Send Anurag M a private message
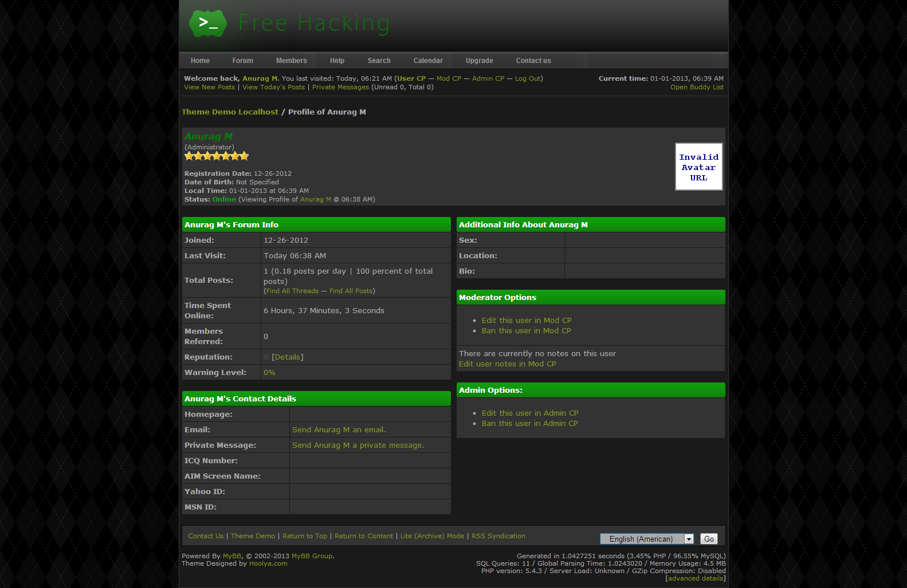907x588 pixels. point(358,445)
